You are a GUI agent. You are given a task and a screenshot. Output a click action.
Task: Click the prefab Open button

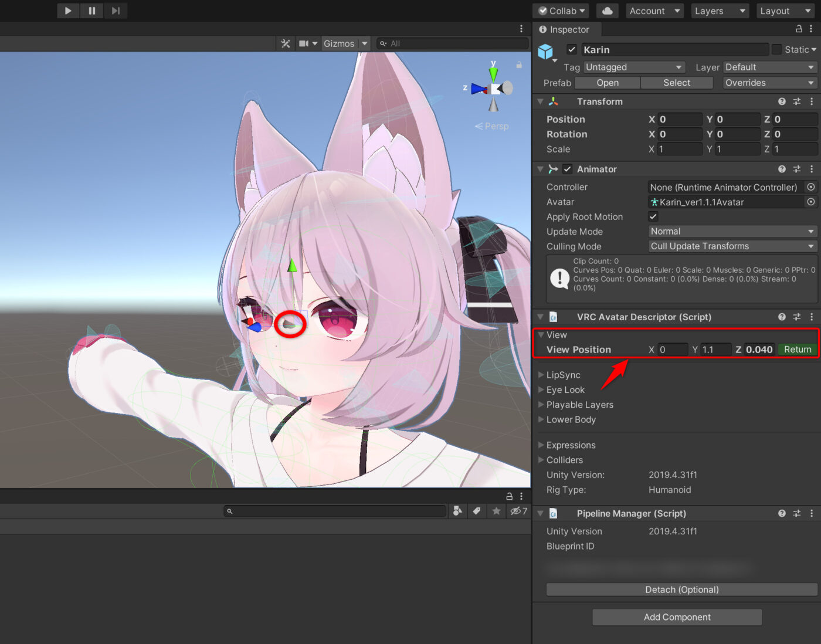tap(608, 83)
